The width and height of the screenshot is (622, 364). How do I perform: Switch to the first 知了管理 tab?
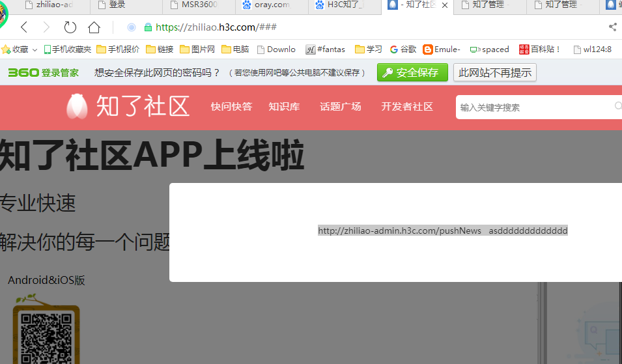click(490, 5)
